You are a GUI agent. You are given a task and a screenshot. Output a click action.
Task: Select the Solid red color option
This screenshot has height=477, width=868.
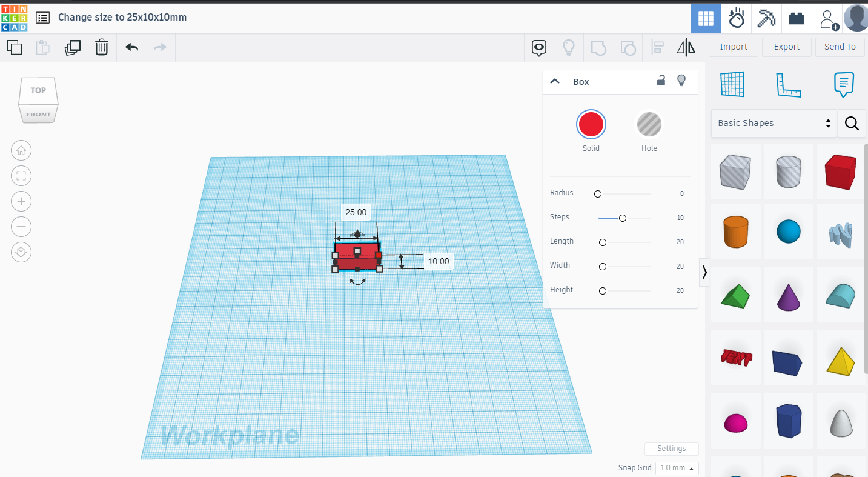[x=591, y=124]
